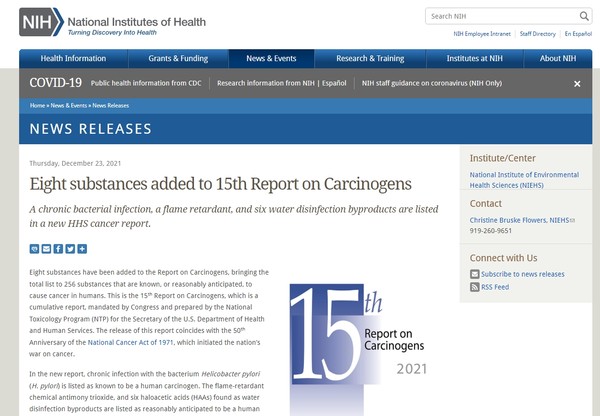The height and width of the screenshot is (416, 600).
Task: Click the Contact sidebar heading
Action: click(486, 204)
